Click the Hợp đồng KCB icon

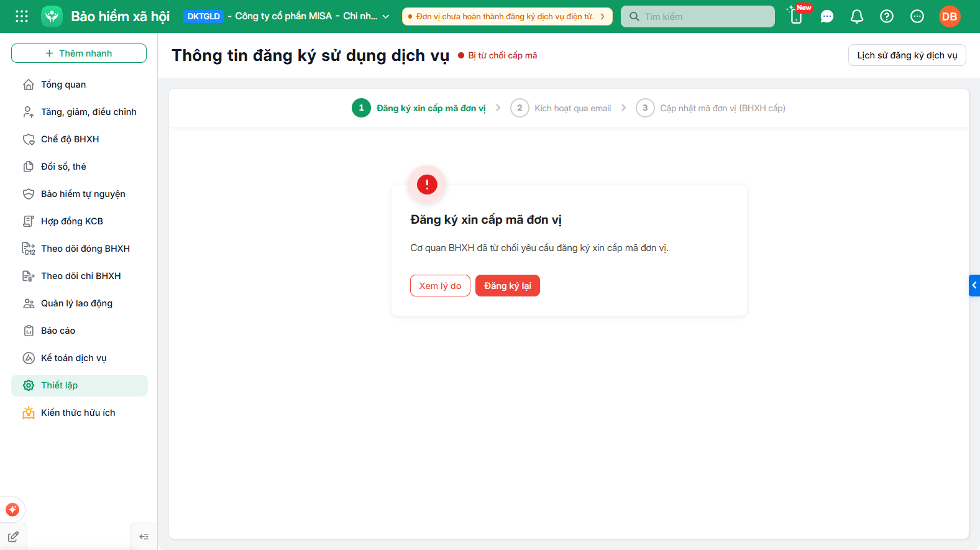tap(29, 221)
